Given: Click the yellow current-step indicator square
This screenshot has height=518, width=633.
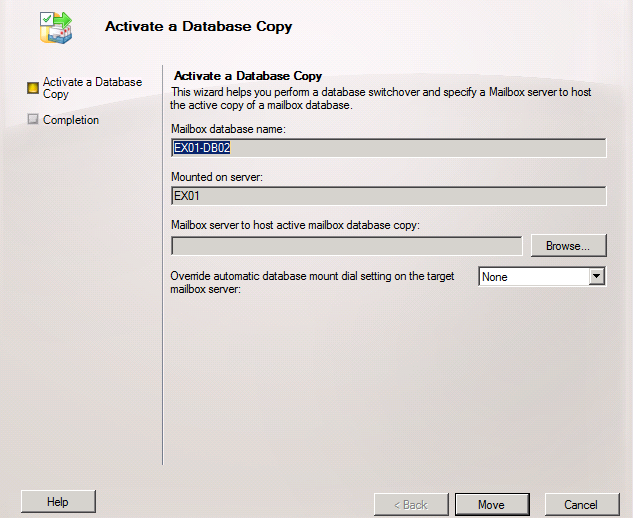Looking at the screenshot, I should [x=33, y=88].
